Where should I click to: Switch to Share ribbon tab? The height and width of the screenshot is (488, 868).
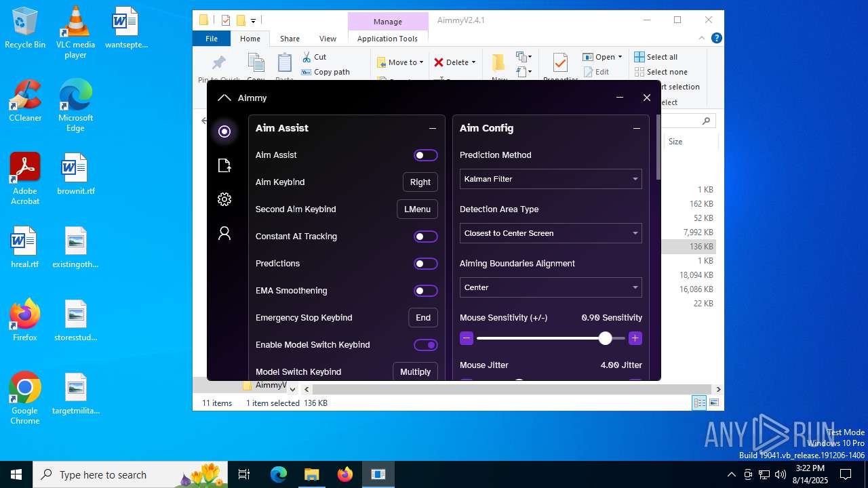tap(290, 39)
